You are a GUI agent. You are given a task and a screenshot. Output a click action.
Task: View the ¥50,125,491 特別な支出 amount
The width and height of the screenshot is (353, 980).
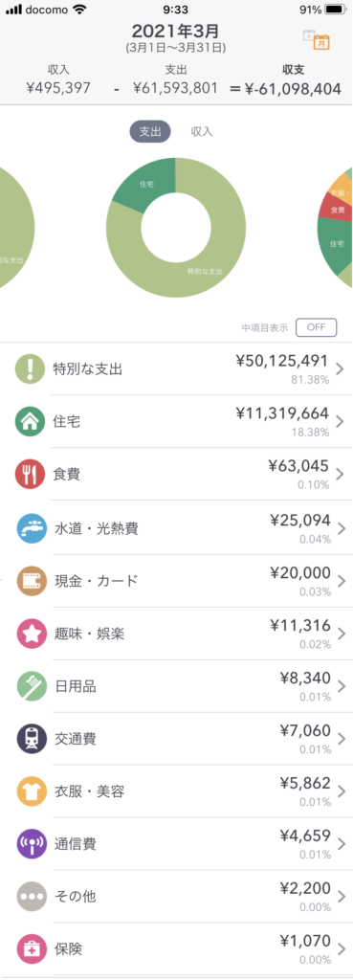click(282, 361)
